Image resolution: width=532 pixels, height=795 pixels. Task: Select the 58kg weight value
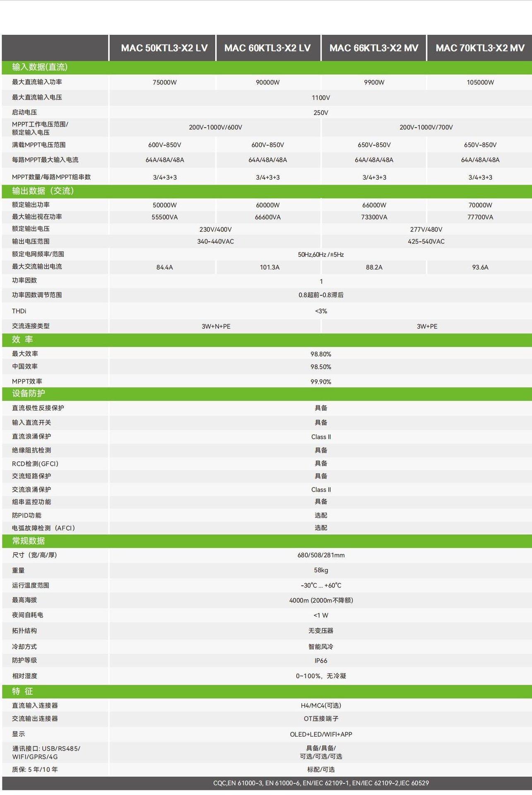point(320,570)
